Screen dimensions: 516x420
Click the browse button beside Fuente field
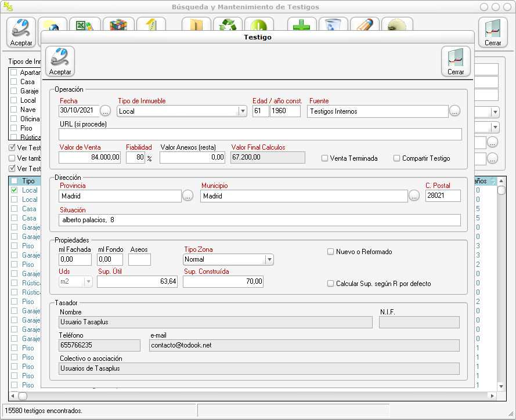tap(454, 111)
